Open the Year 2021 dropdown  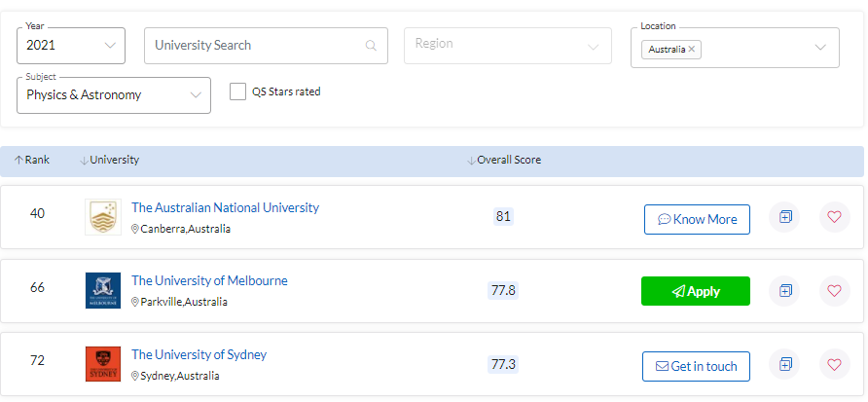[x=71, y=46]
